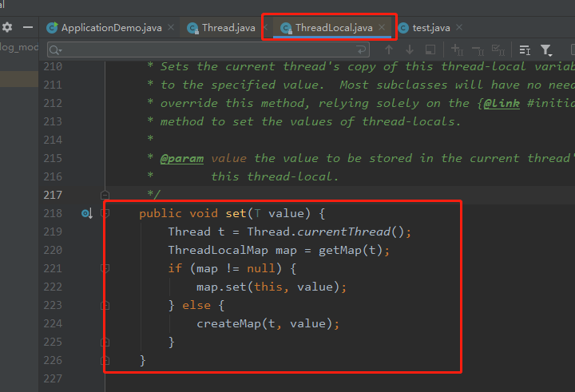This screenshot has height=392, width=575.
Task: Click the implemented-method gutter icon at line 218
Action: [87, 213]
